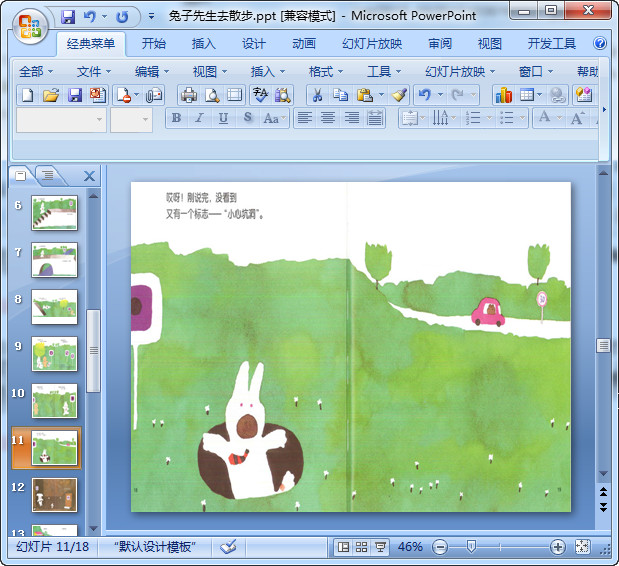619x566 pixels.
Task: Select slide 9 thumbnail
Action: pos(54,354)
